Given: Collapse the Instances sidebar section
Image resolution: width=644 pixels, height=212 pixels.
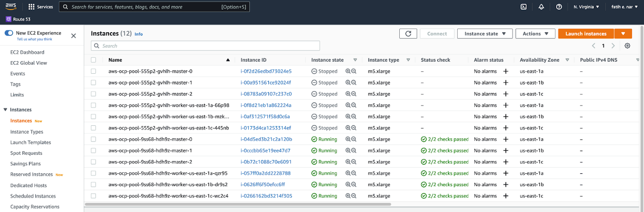Looking at the screenshot, I should (x=6, y=110).
